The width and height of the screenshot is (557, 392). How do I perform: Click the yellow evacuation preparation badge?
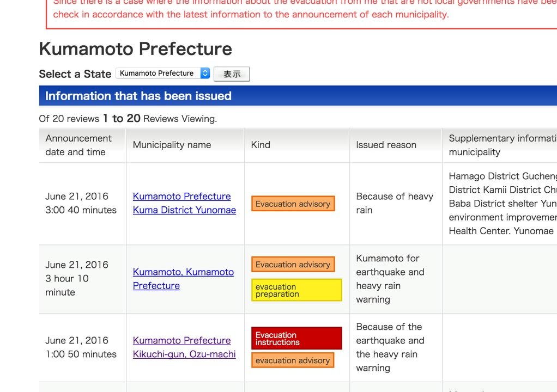tap(296, 290)
